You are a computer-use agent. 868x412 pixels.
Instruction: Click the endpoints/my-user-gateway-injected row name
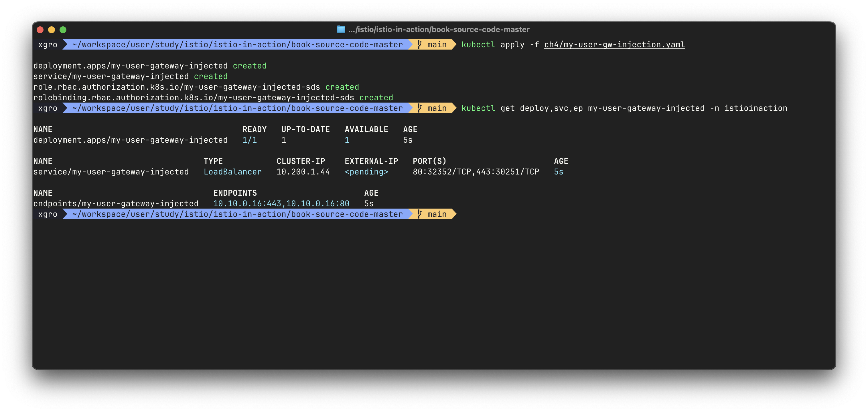click(116, 204)
